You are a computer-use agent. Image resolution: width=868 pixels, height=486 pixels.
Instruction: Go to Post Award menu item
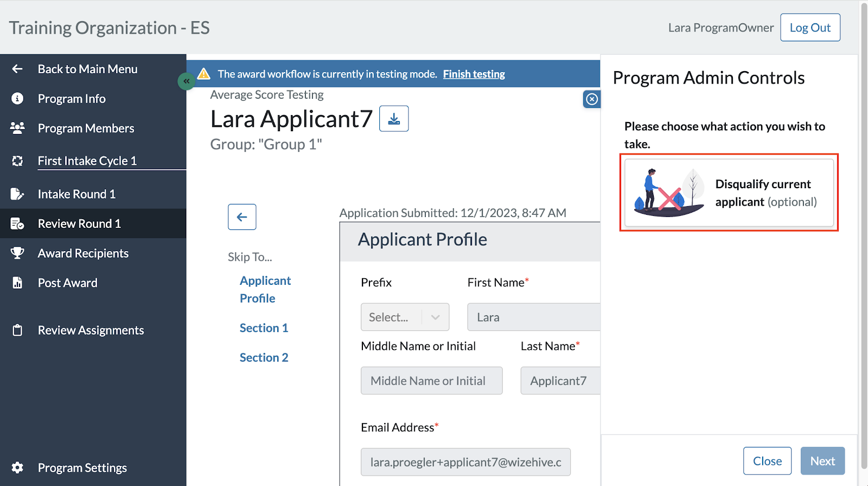click(x=68, y=283)
